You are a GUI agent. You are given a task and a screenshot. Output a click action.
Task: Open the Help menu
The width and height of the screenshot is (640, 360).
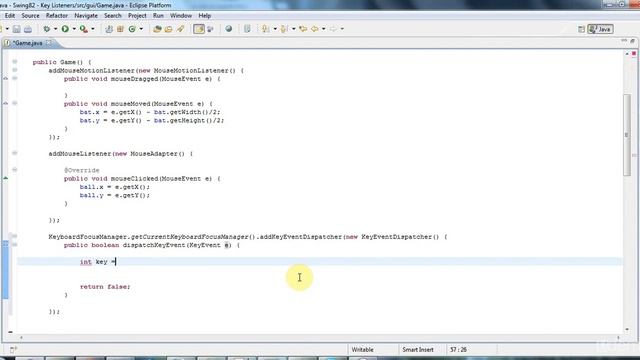(204, 16)
